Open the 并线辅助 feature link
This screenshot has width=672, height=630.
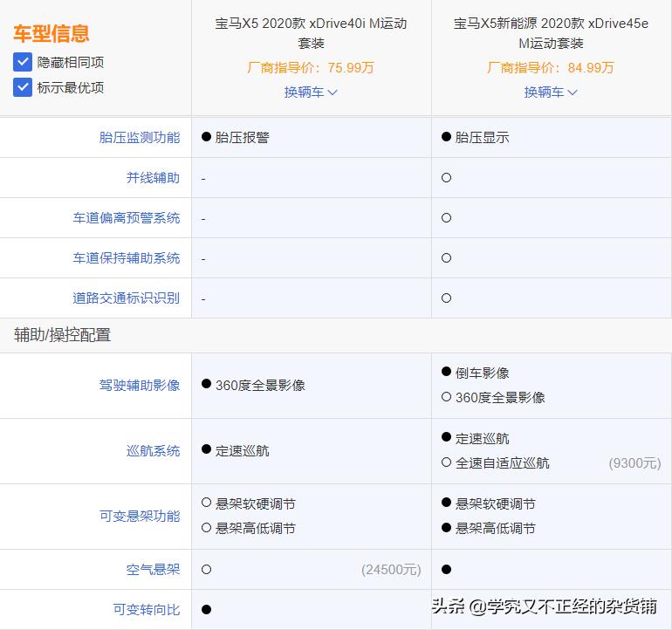[x=153, y=178]
